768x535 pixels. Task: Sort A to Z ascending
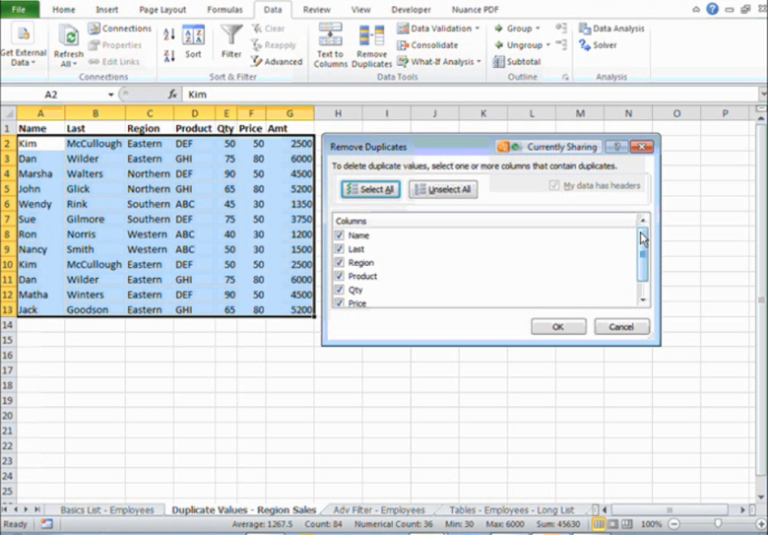[169, 34]
